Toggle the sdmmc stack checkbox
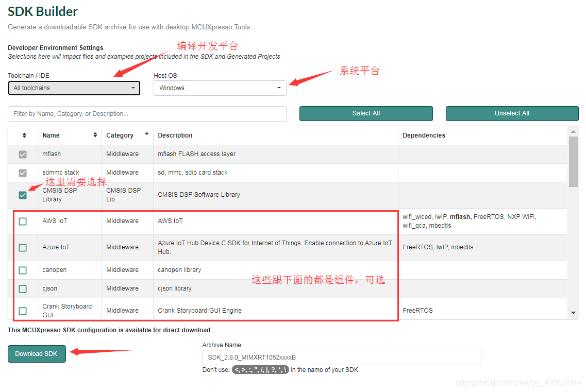Viewport: 586px width, 392px height. 23,173
